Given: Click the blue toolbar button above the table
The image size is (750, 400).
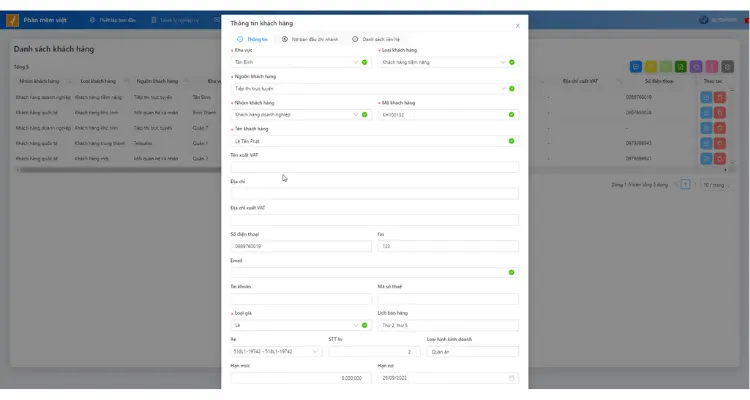Looking at the screenshot, I should pos(636,67).
